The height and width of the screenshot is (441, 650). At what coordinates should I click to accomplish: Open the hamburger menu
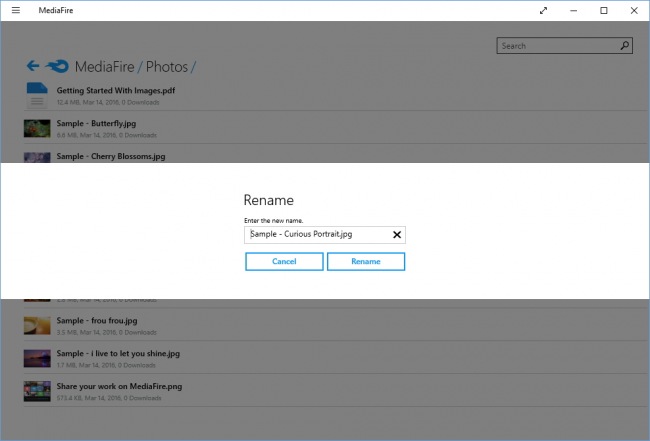pyautogui.click(x=16, y=10)
